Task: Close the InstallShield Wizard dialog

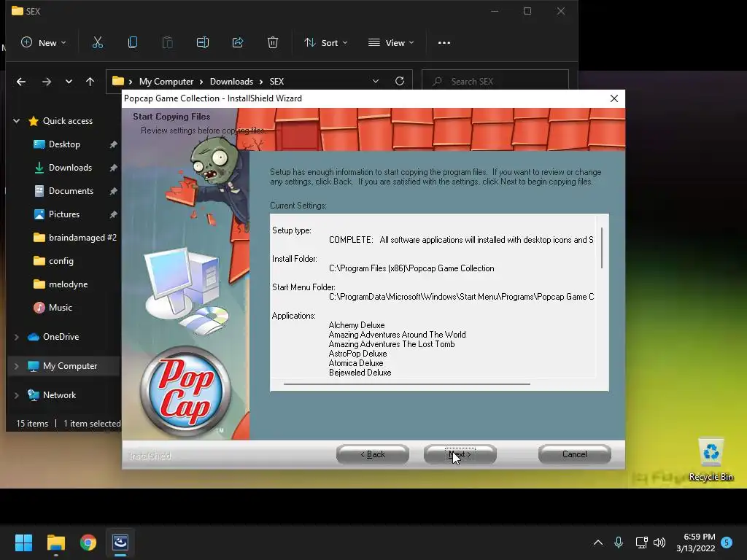Action: (x=614, y=98)
